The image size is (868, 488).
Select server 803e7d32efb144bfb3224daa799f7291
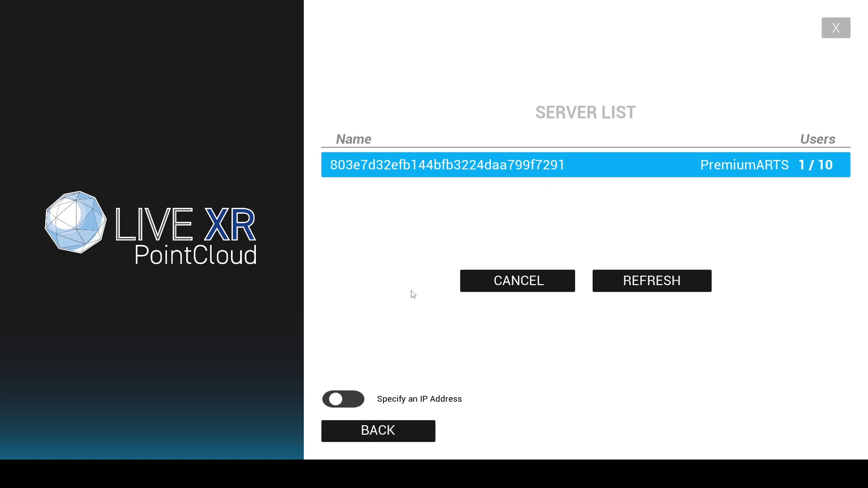[x=447, y=165]
